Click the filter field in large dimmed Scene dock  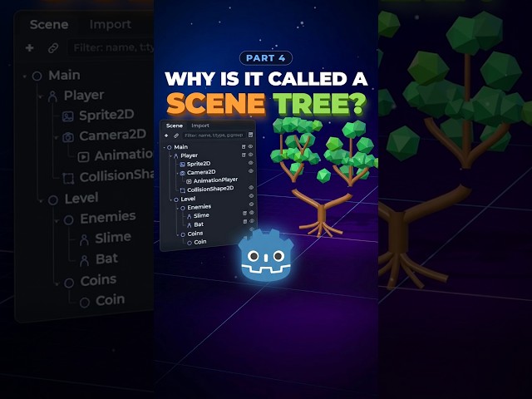(x=111, y=48)
